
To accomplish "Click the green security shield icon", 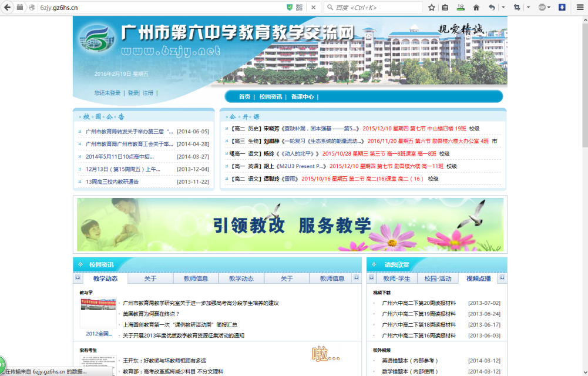I will tap(289, 7).
